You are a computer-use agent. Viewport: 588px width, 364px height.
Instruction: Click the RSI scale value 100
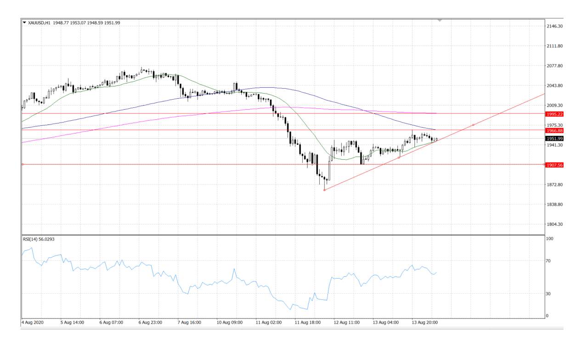pyautogui.click(x=550, y=239)
